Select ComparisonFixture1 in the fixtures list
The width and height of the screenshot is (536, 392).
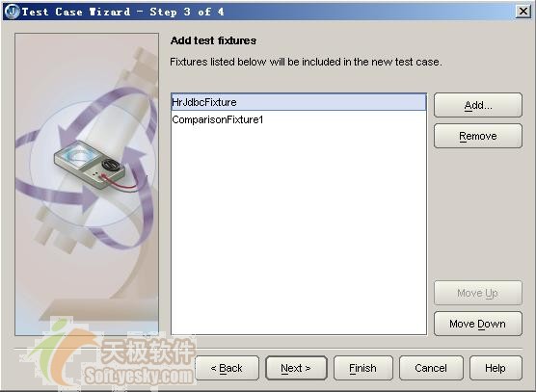pyautogui.click(x=299, y=119)
